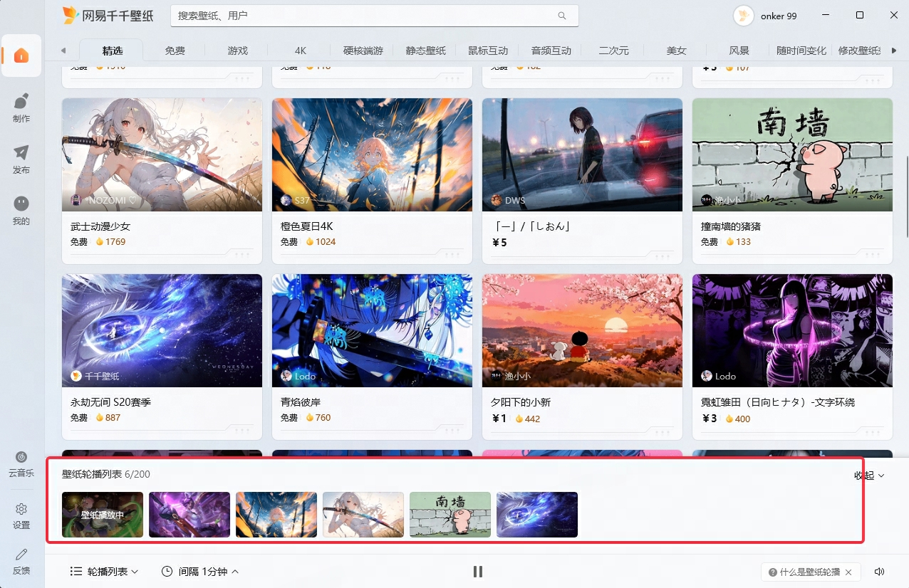909x588 pixels.
Task: Click author avatar S37 on wallpaper card
Action: 286,200
